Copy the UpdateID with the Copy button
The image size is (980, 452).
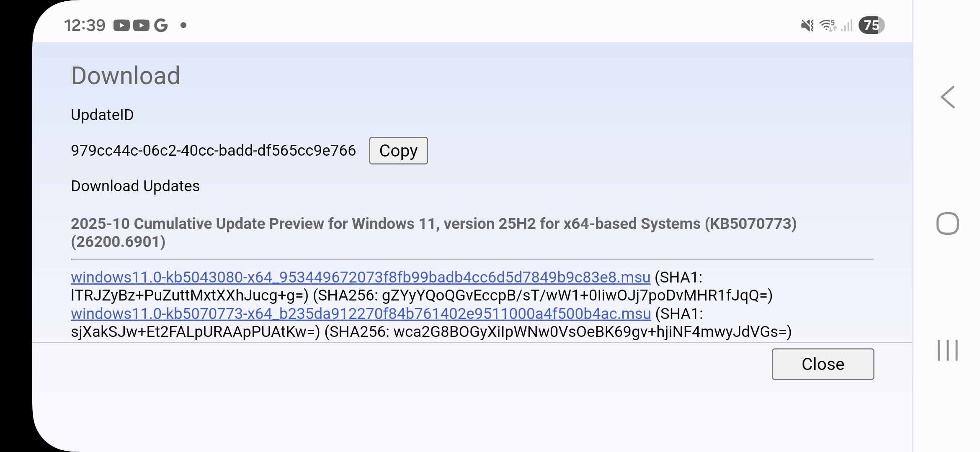[x=398, y=151]
